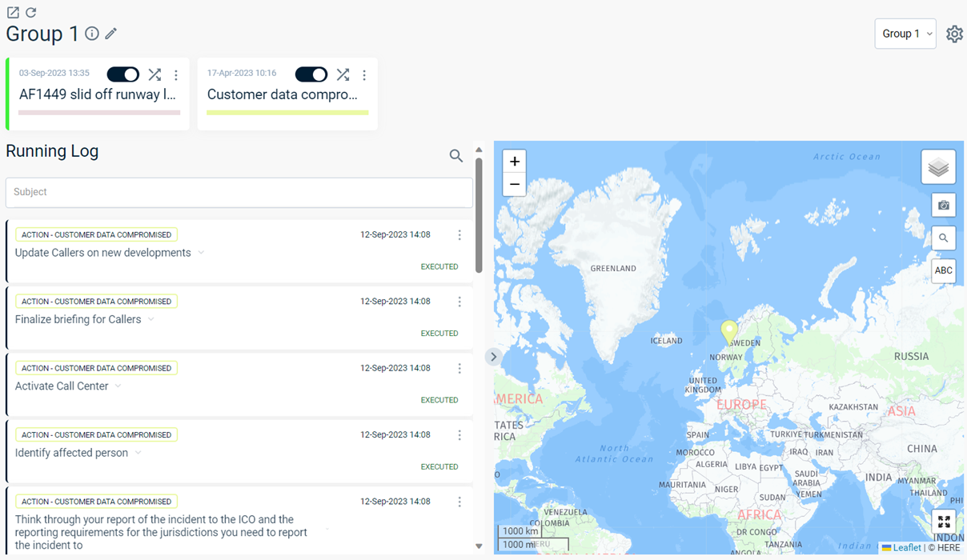Click tag on Activate Call Center entry
This screenshot has width=967, height=560.
click(96, 368)
